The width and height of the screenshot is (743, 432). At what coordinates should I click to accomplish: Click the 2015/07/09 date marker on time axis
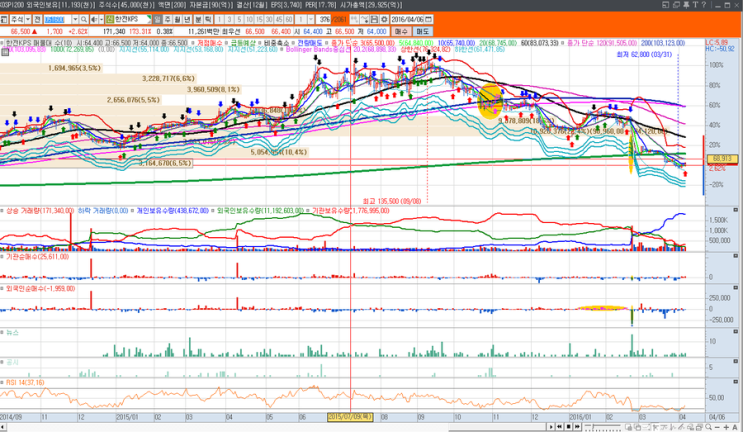tap(350, 417)
